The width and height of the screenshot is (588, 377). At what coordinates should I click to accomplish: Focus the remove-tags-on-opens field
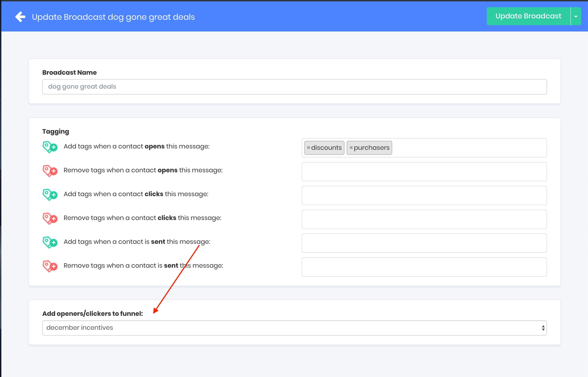click(x=424, y=172)
